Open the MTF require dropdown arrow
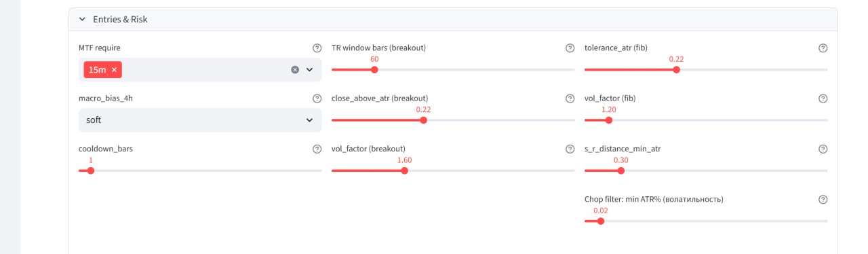The height and width of the screenshot is (254, 868). [310, 69]
